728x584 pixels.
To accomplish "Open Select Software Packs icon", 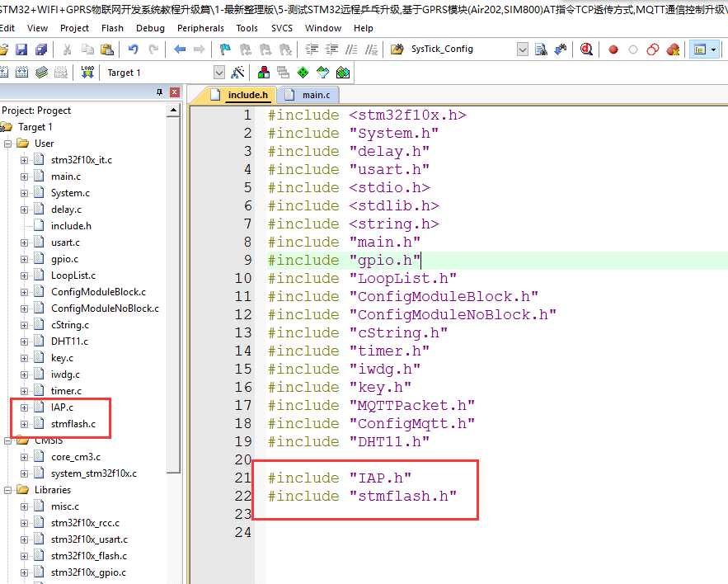I will click(x=322, y=73).
